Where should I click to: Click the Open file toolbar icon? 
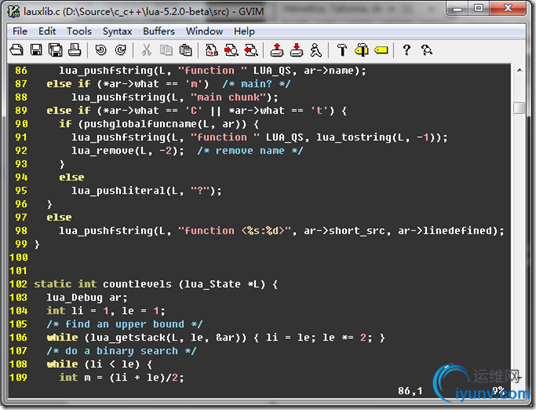click(16, 50)
